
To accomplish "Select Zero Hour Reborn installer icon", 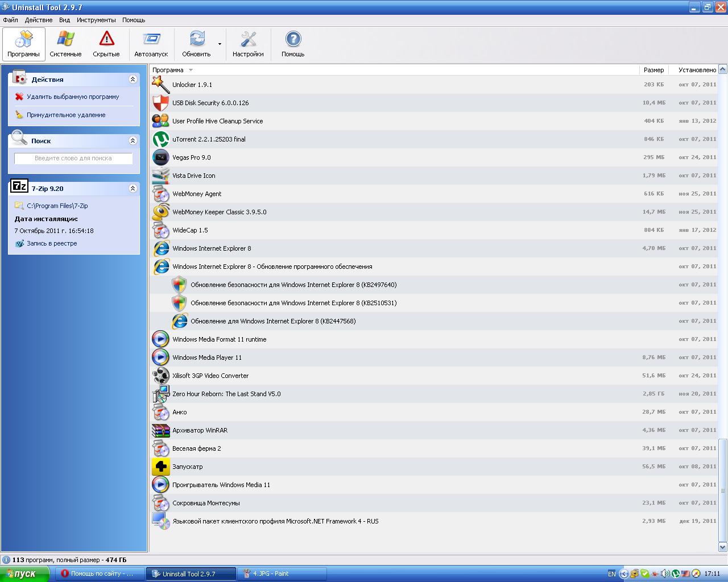I will 161,394.
